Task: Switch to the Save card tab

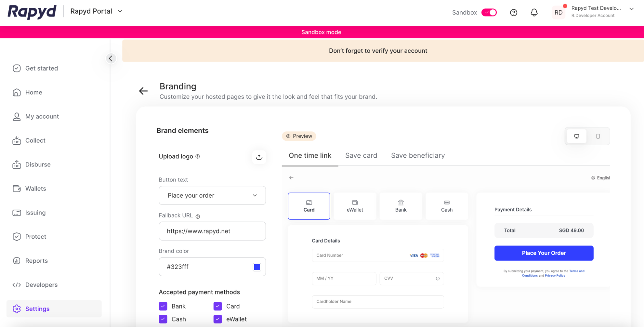Action: click(x=361, y=155)
